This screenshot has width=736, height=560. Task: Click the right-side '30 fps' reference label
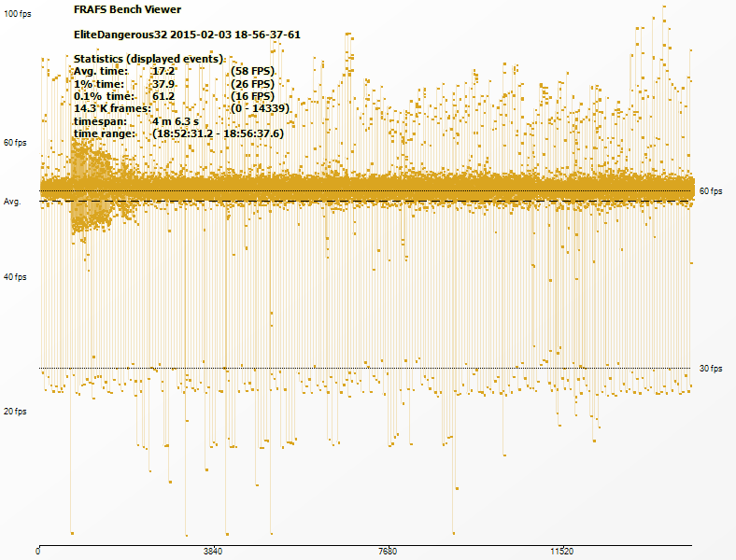pyautogui.click(x=711, y=368)
